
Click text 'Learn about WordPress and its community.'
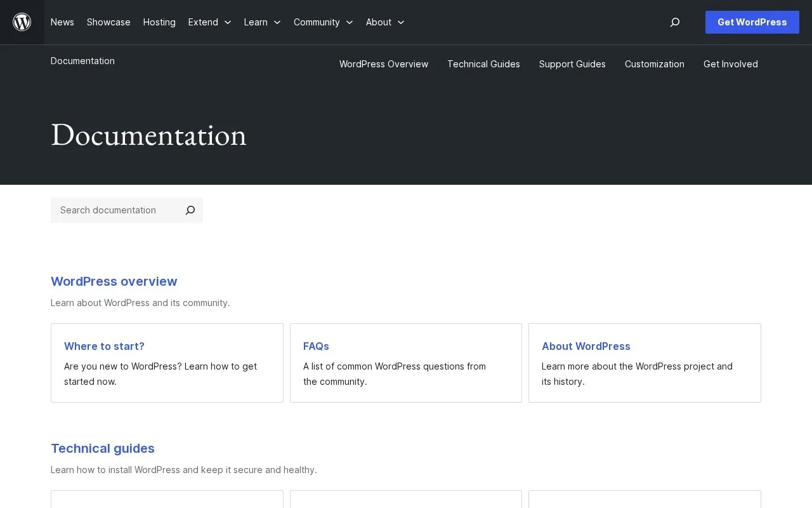point(140,303)
